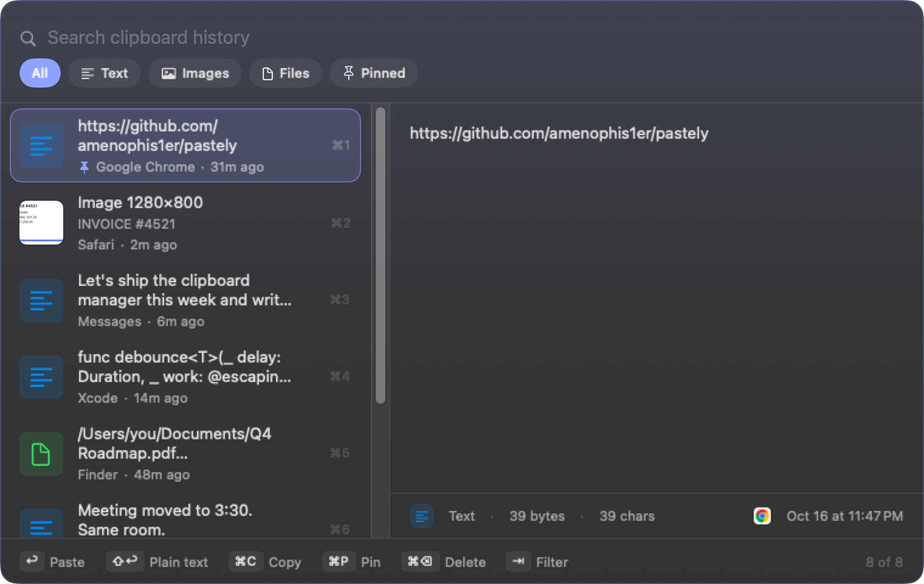The width and height of the screenshot is (924, 584).
Task: Click the ⌘P Pin button
Action: [352, 561]
